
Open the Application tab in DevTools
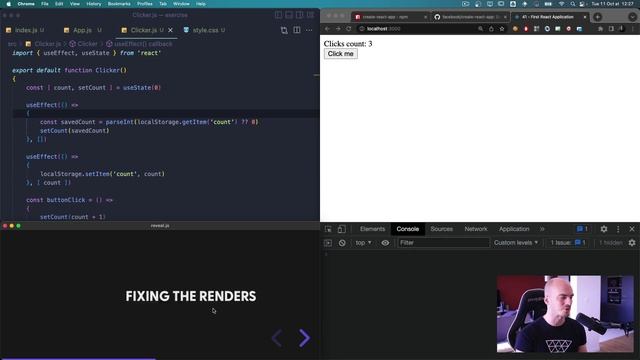(x=514, y=229)
